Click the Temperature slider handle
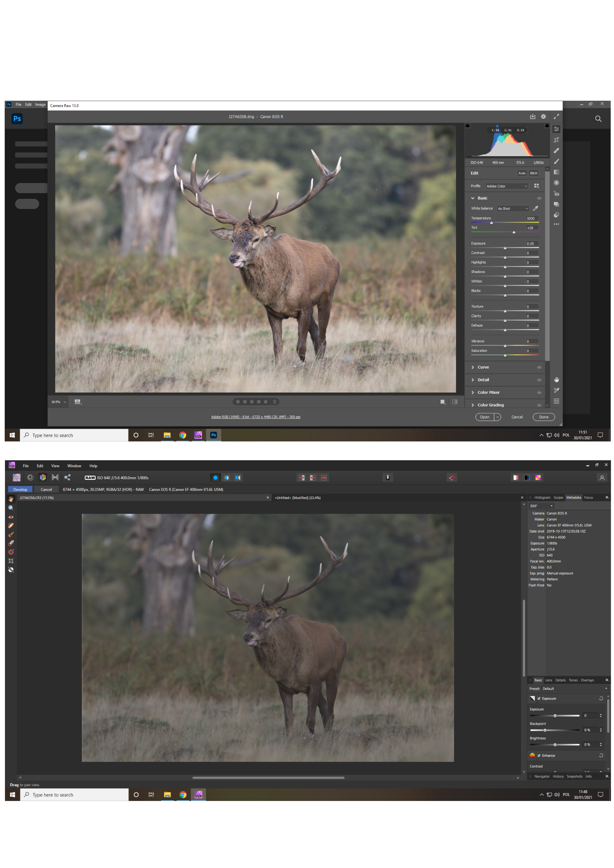Image resolution: width=614 pixels, height=868 pixels. (x=491, y=223)
